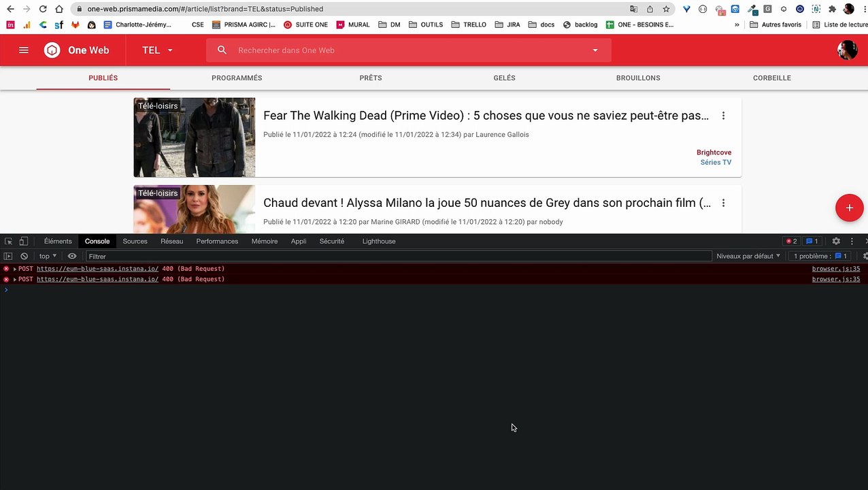
Task: Click the DevTools error count badge
Action: [791, 242]
